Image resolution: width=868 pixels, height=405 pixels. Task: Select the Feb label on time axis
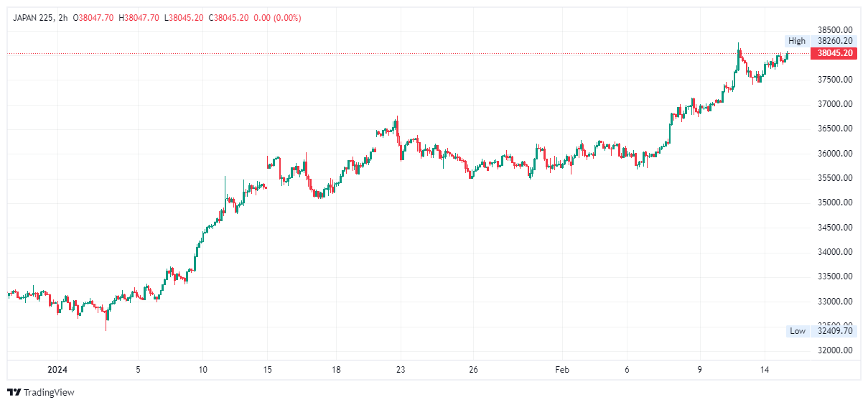click(562, 370)
